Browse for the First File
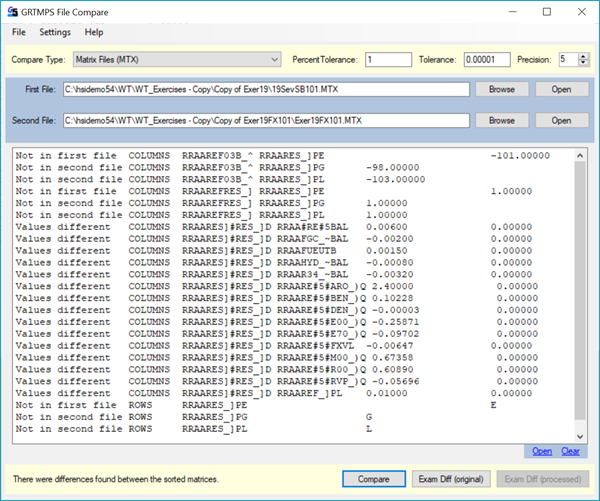The image size is (600, 501). point(502,89)
